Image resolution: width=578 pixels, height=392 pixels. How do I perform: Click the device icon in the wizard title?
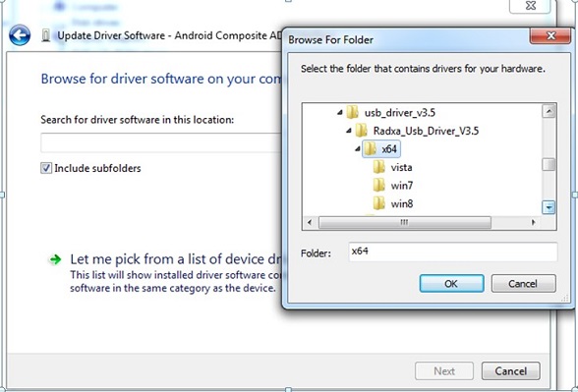tap(45, 35)
